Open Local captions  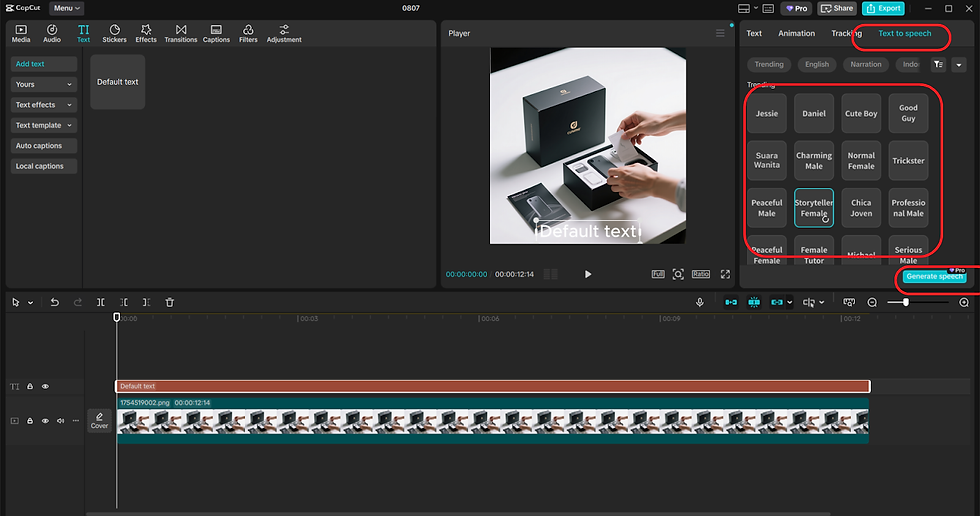point(44,166)
